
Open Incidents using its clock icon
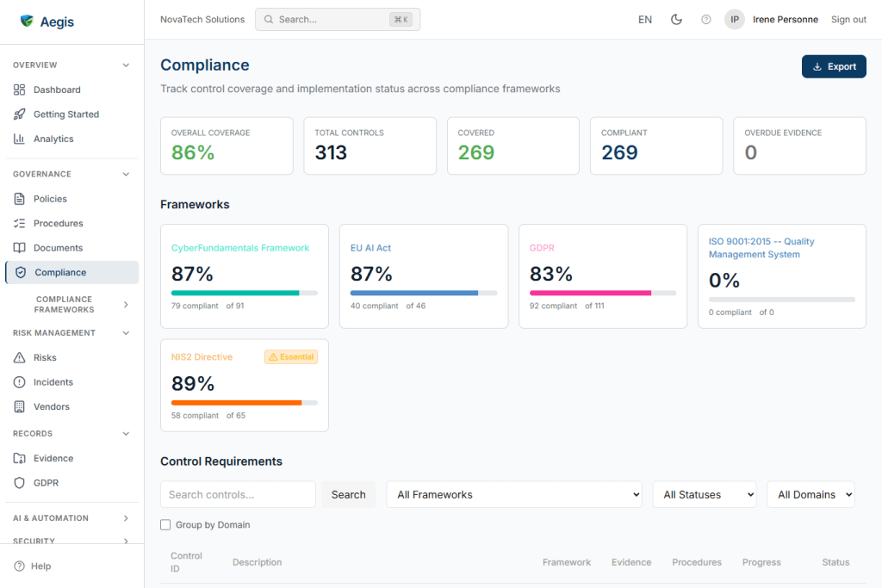[x=18, y=381]
